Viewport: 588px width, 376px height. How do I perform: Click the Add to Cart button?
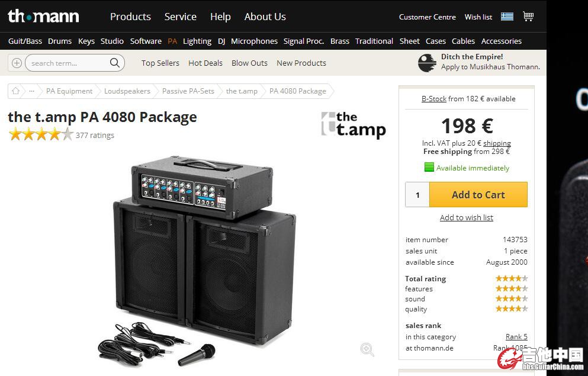coord(478,195)
